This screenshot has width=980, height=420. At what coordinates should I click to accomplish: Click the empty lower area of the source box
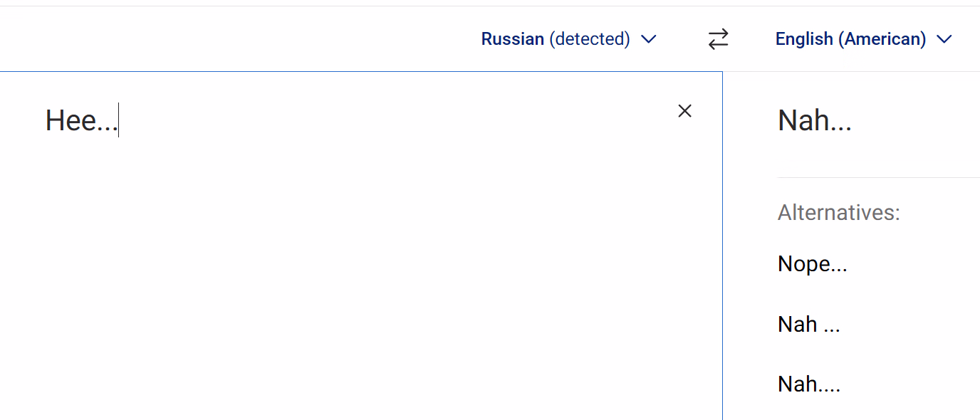(x=356, y=342)
